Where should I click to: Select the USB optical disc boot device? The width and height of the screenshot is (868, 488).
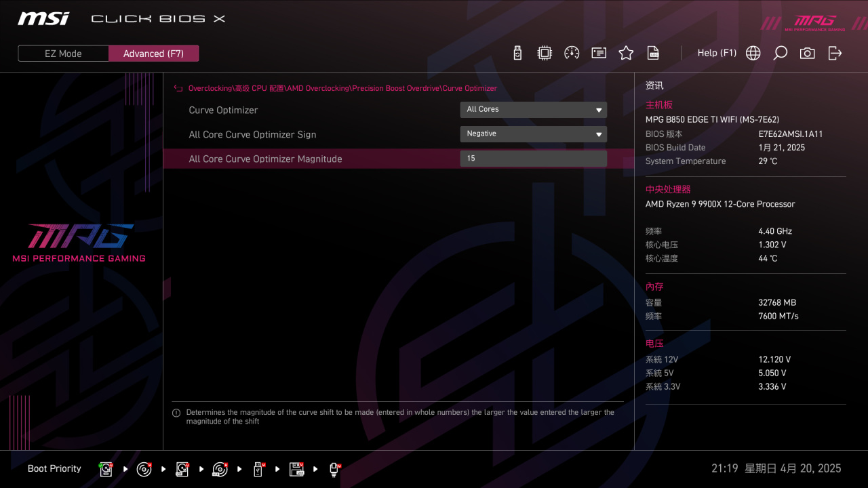pyautogui.click(x=220, y=469)
